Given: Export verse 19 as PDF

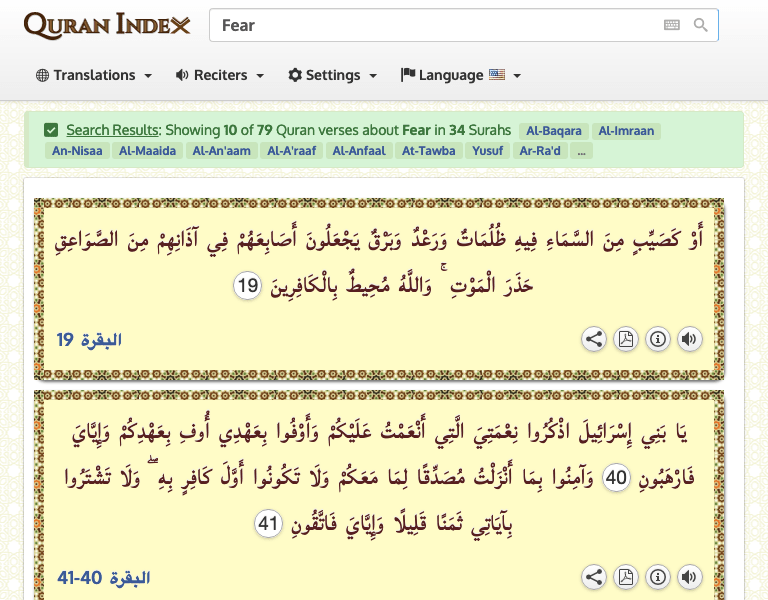Looking at the screenshot, I should 626,339.
